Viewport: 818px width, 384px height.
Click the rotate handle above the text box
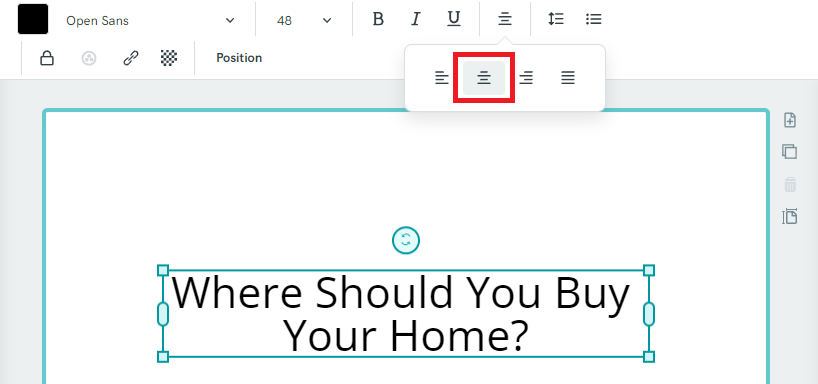coord(406,241)
